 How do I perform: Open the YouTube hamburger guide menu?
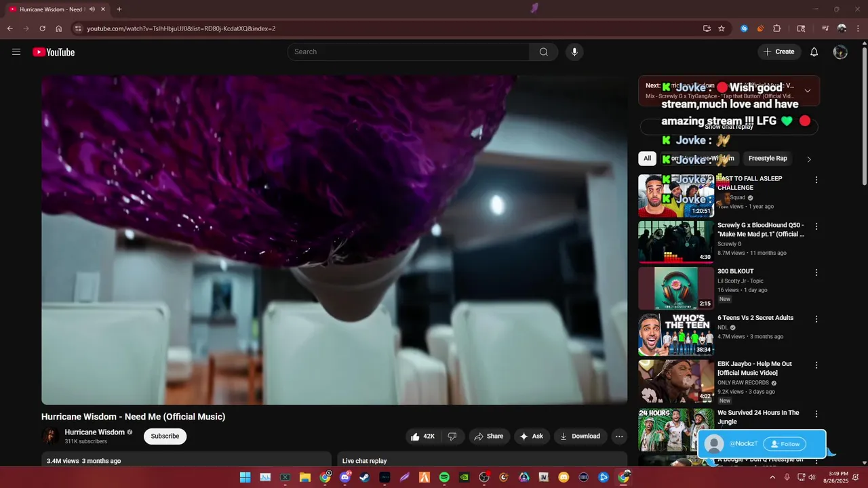tap(16, 52)
